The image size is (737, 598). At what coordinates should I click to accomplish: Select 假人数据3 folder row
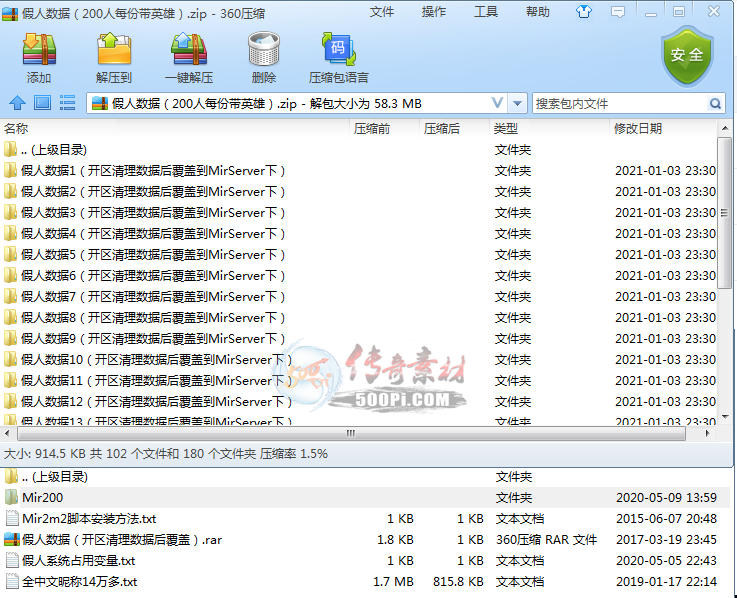coord(360,212)
